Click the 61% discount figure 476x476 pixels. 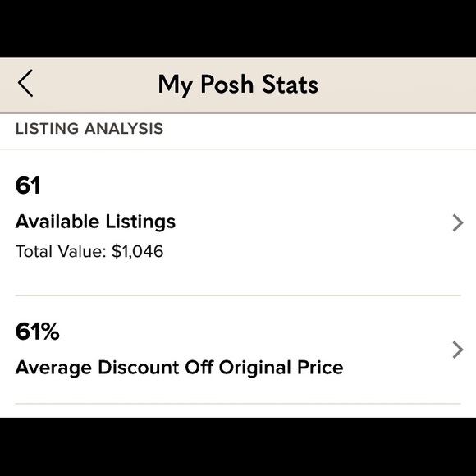(x=37, y=332)
